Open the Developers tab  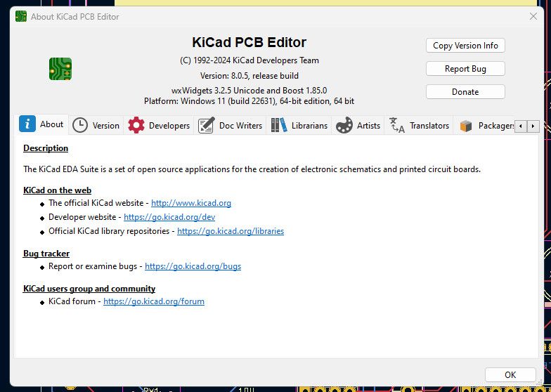click(x=159, y=125)
